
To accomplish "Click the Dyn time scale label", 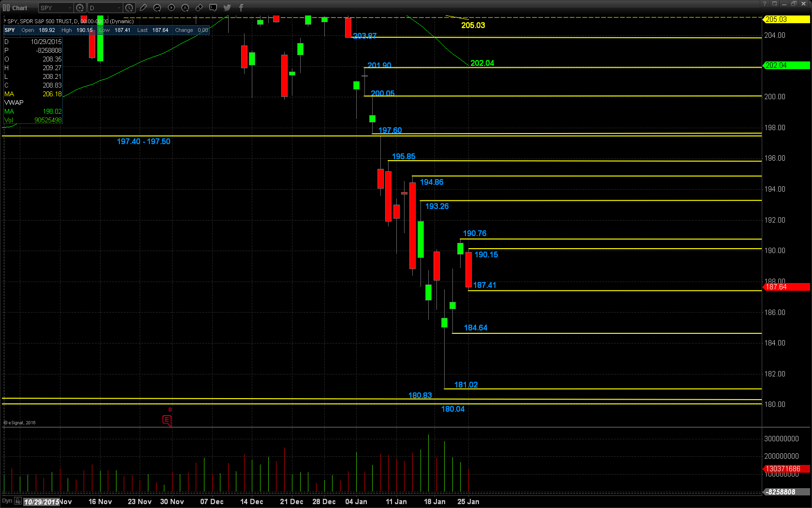I will click(x=7, y=501).
